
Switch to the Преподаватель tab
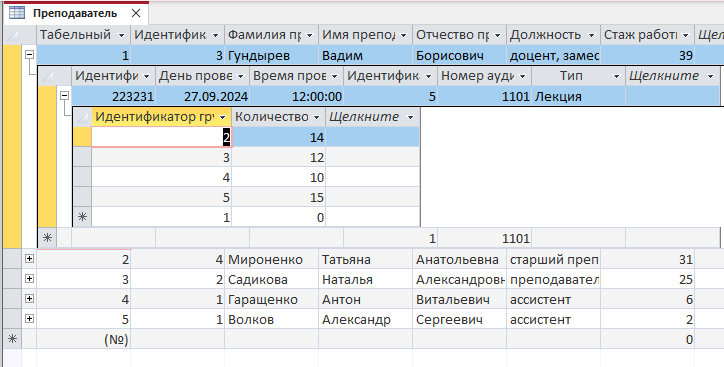coord(75,13)
